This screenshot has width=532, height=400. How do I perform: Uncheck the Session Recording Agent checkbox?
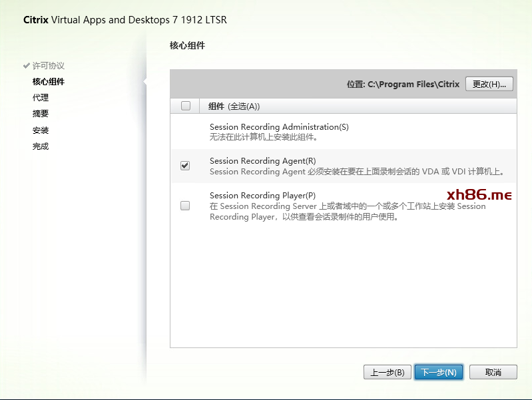pyautogui.click(x=185, y=166)
